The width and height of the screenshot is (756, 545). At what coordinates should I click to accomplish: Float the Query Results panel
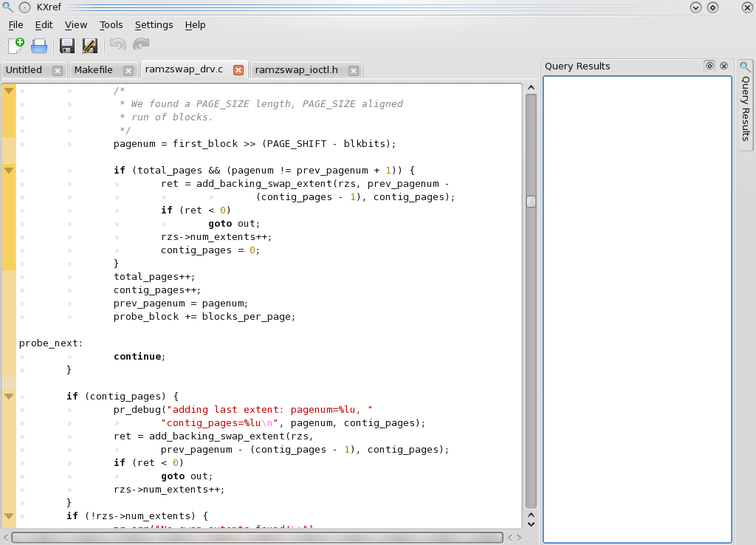[x=709, y=66]
